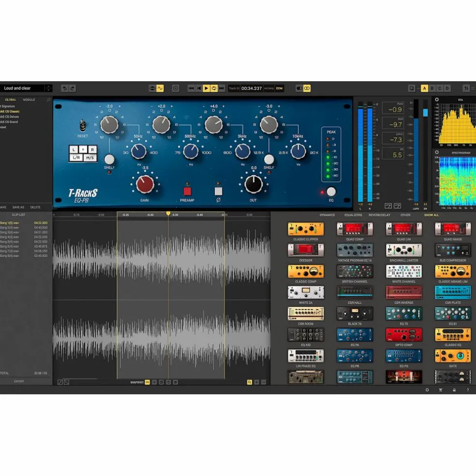The image size is (476, 476).
Task: Click the circular record target icon
Action: 176,89
